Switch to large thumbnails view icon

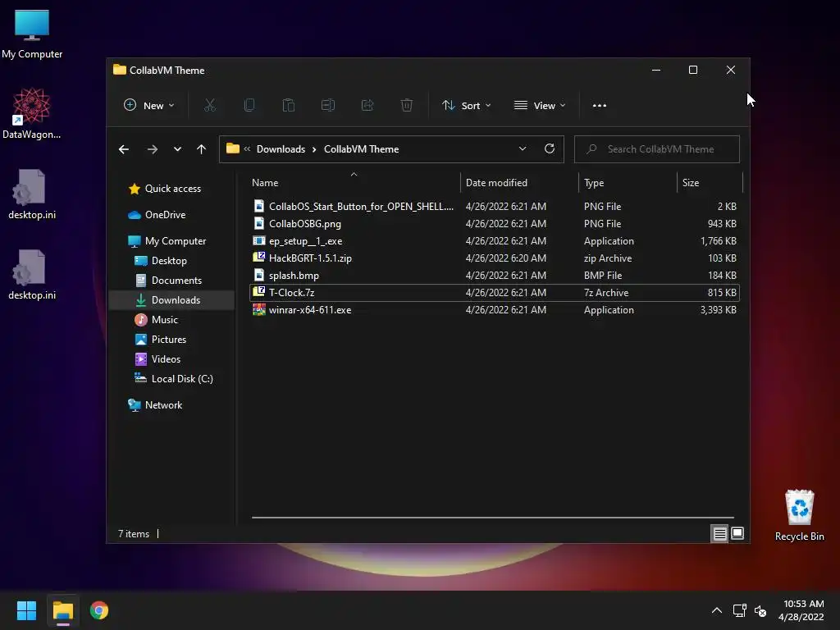737,533
